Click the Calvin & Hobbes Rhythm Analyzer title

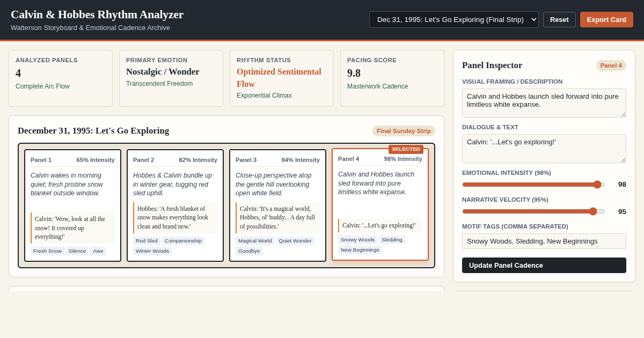click(97, 14)
